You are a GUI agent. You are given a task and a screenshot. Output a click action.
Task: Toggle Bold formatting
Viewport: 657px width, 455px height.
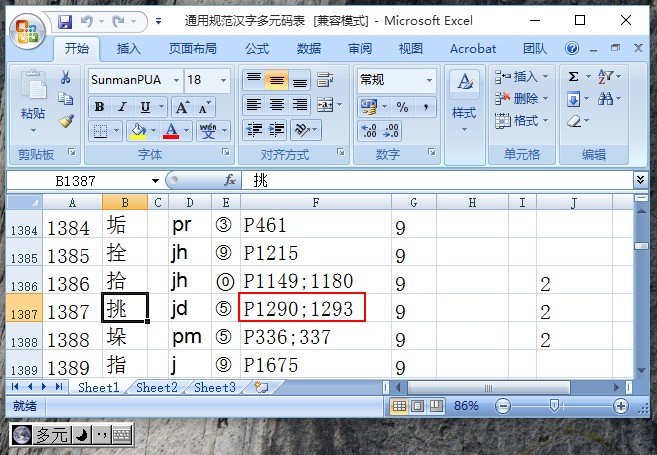tap(99, 107)
